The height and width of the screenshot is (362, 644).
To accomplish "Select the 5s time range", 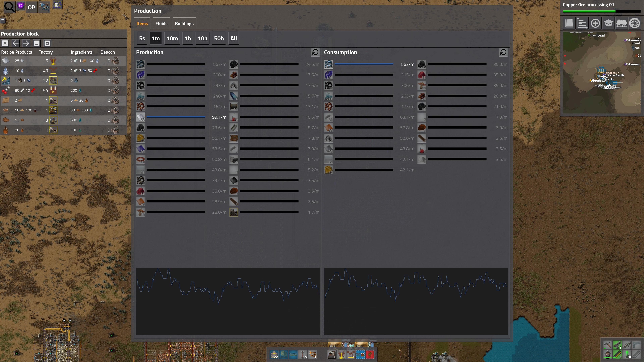I will click(x=142, y=38).
